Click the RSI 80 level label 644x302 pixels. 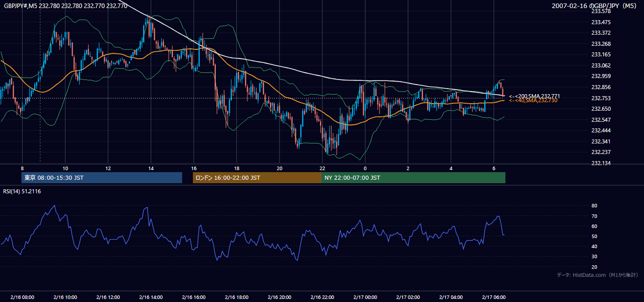[x=594, y=206]
